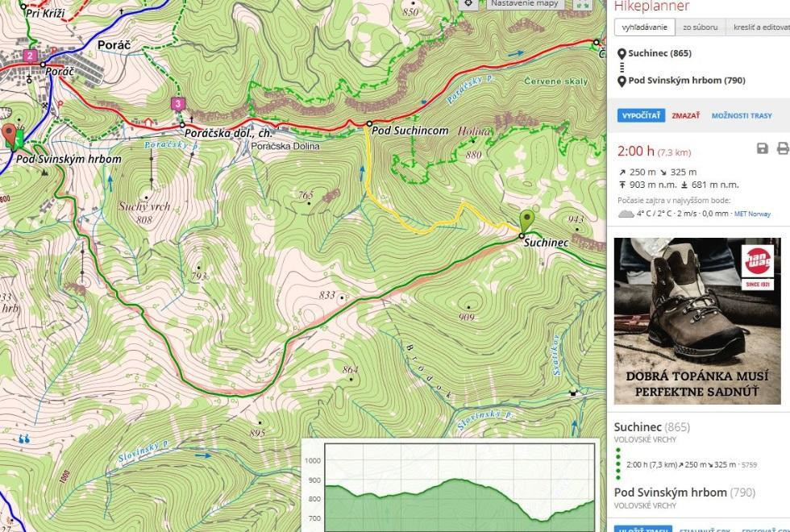Click the Pod Suchincom waypoint circle

368,124
